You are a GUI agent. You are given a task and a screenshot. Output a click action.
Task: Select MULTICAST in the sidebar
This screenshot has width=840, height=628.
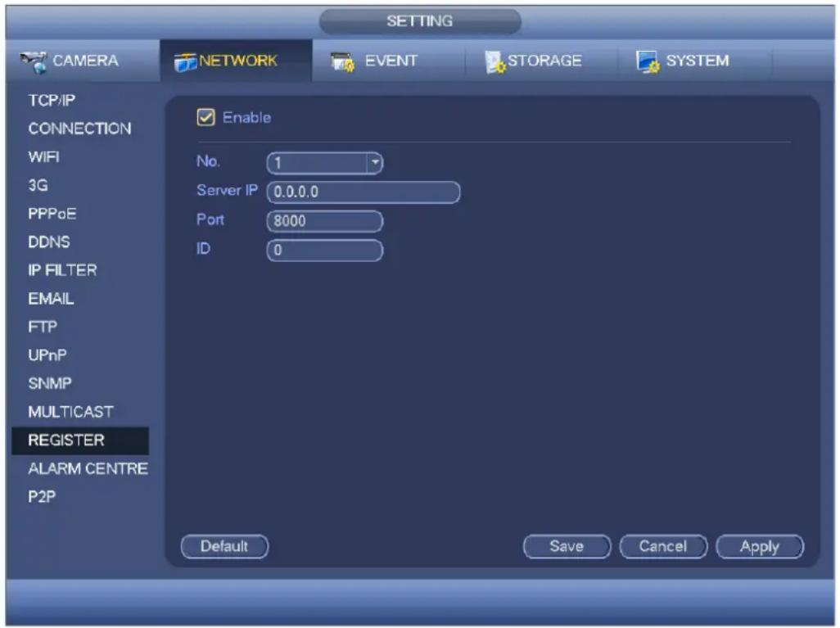[x=70, y=412]
